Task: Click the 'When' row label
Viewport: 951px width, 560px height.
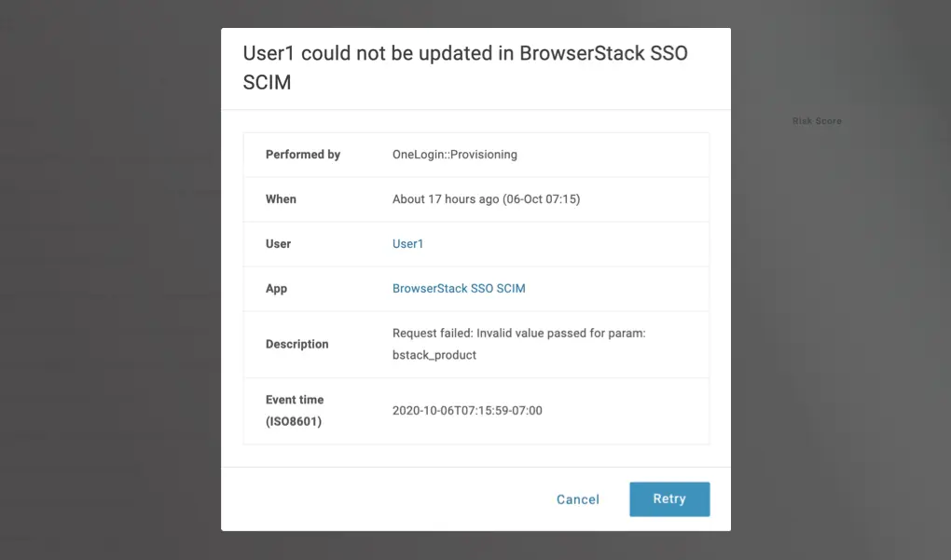Action: 281,199
